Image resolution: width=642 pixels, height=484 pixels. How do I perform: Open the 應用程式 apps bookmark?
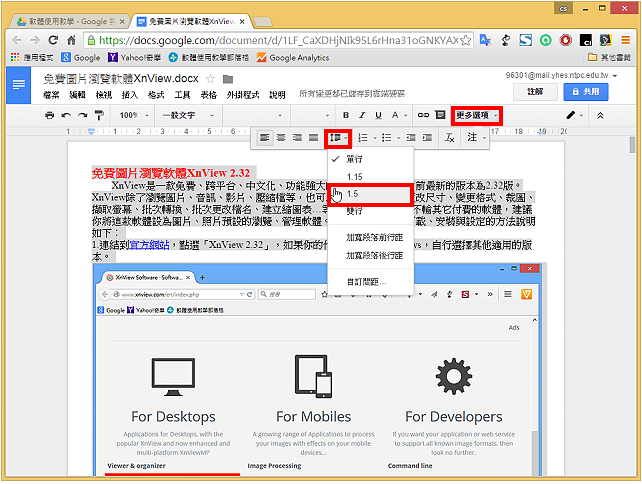coord(32,57)
